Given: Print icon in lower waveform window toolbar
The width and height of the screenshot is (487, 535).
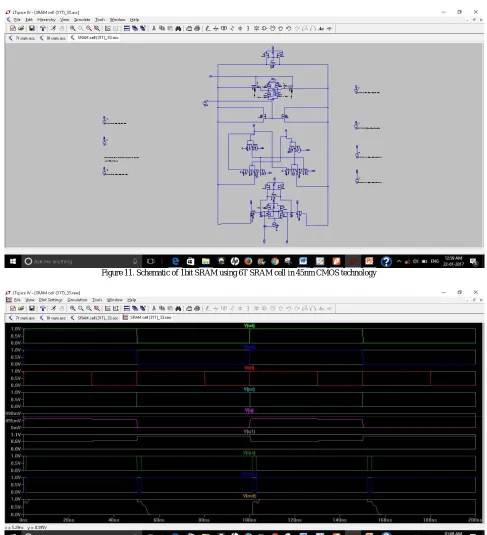Looking at the screenshot, I should click(197, 308).
